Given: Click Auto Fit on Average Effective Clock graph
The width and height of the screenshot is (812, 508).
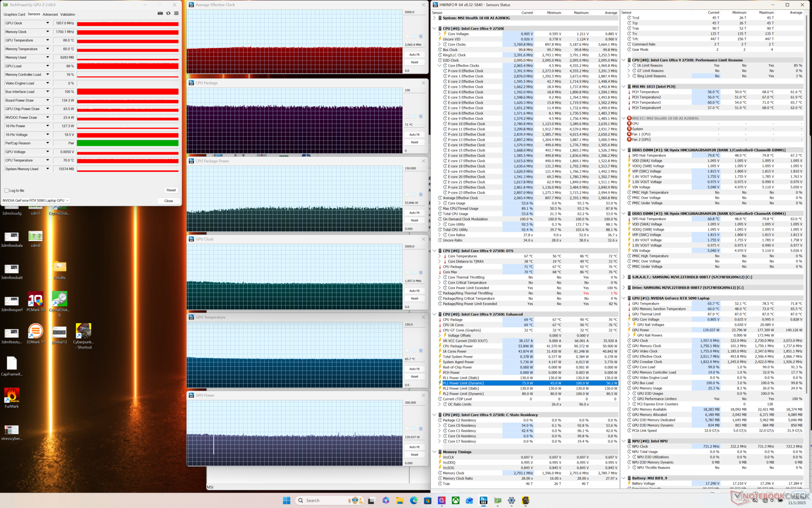Looking at the screenshot, I should [x=414, y=55].
